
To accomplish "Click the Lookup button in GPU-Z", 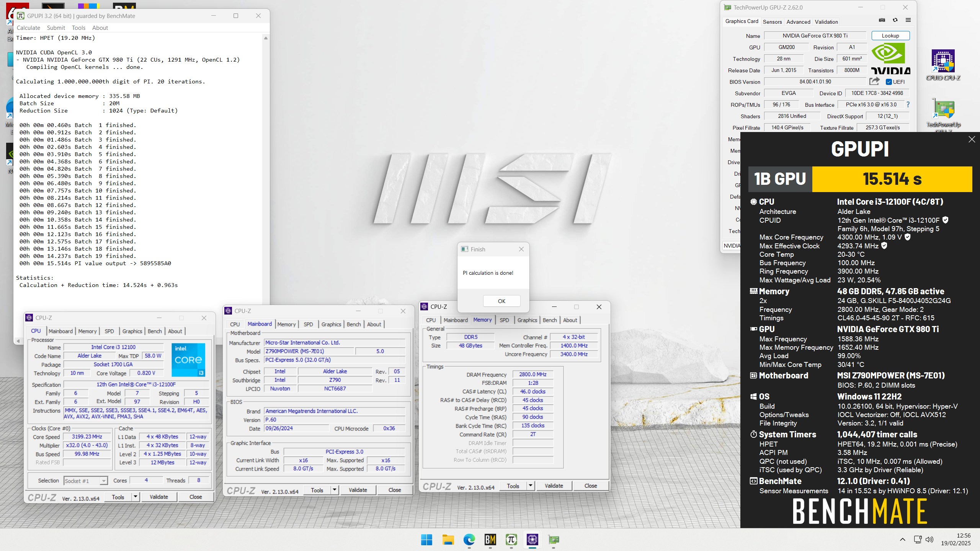I will 890,36.
